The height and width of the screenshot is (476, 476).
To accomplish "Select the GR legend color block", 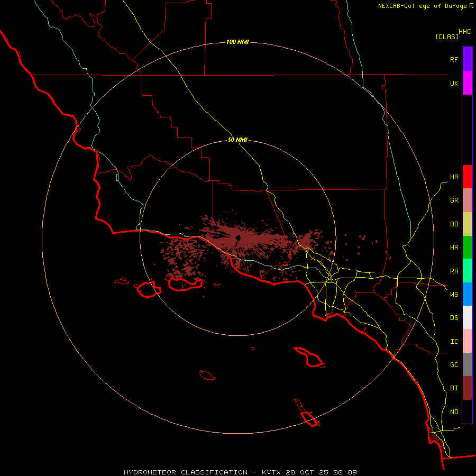I will tap(467, 200).
